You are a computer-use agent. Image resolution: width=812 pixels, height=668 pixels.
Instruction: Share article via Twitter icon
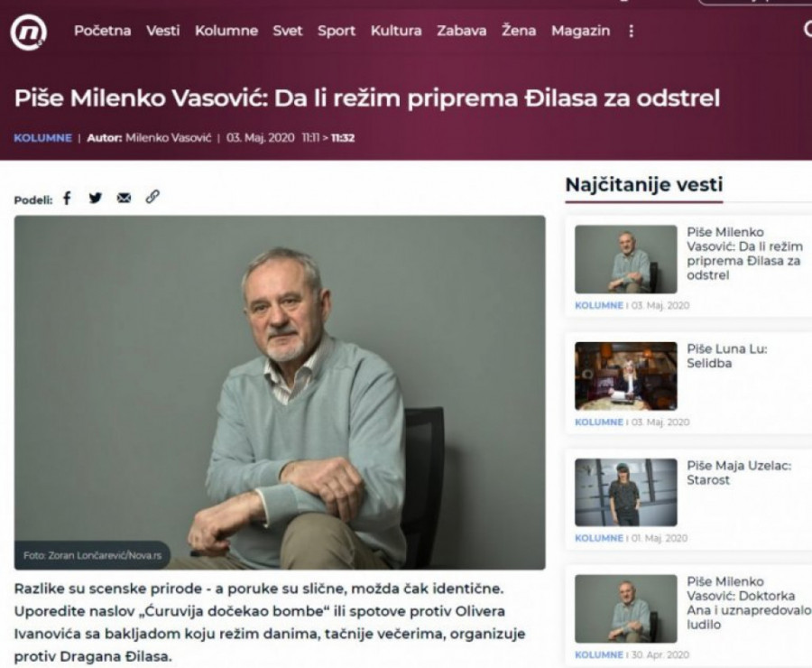click(96, 198)
